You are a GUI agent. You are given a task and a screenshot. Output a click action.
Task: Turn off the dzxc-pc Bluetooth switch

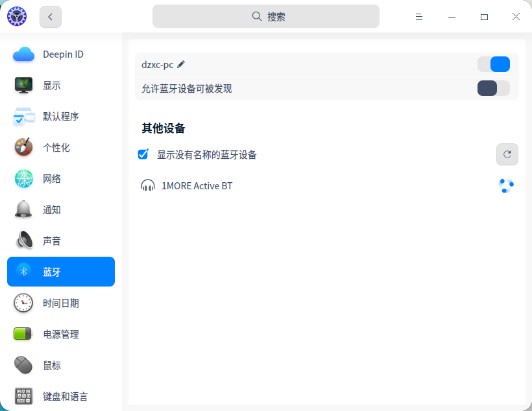point(494,64)
